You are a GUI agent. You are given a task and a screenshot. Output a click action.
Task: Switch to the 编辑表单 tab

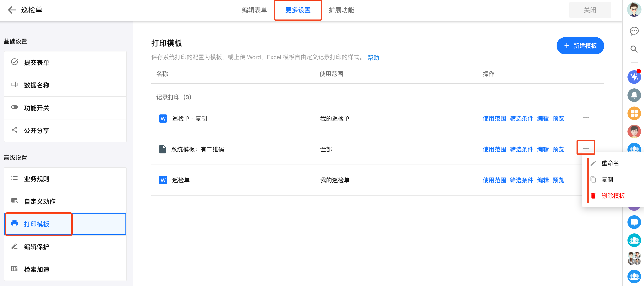click(254, 10)
